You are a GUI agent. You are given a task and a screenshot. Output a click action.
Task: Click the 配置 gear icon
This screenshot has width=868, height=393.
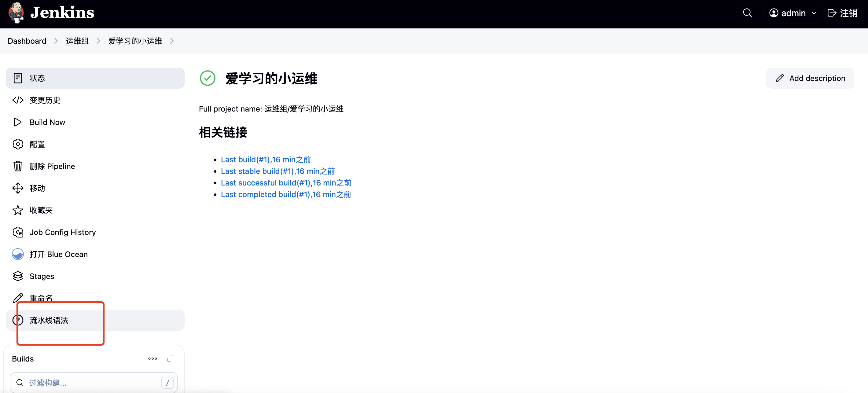click(x=17, y=144)
